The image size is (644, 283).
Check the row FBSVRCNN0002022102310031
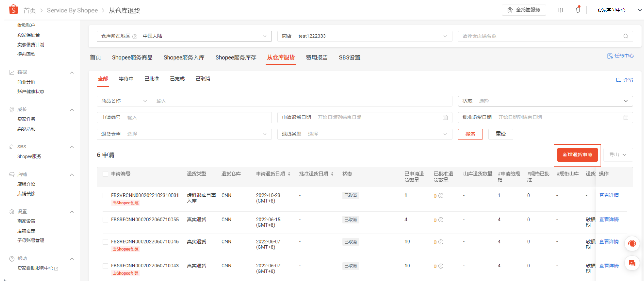(105, 196)
